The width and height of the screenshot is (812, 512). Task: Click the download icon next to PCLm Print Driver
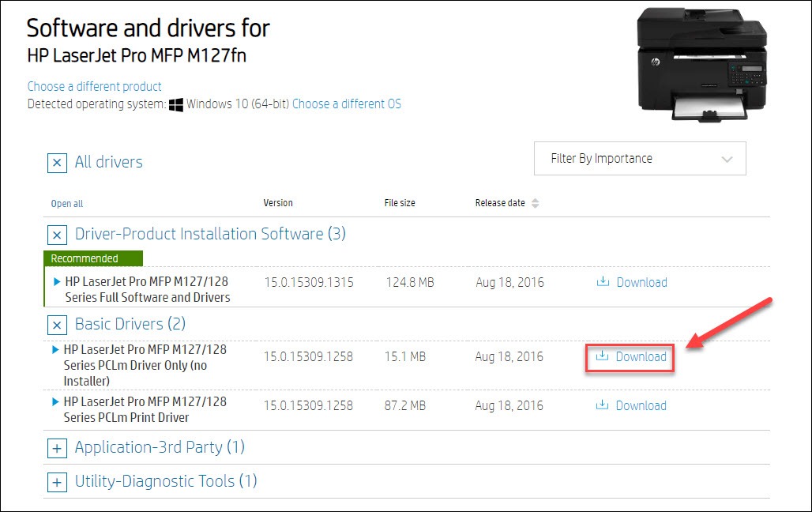coord(604,405)
